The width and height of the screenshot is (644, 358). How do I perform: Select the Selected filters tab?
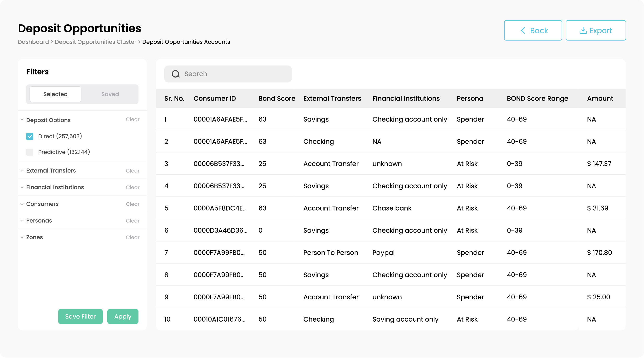coord(56,94)
